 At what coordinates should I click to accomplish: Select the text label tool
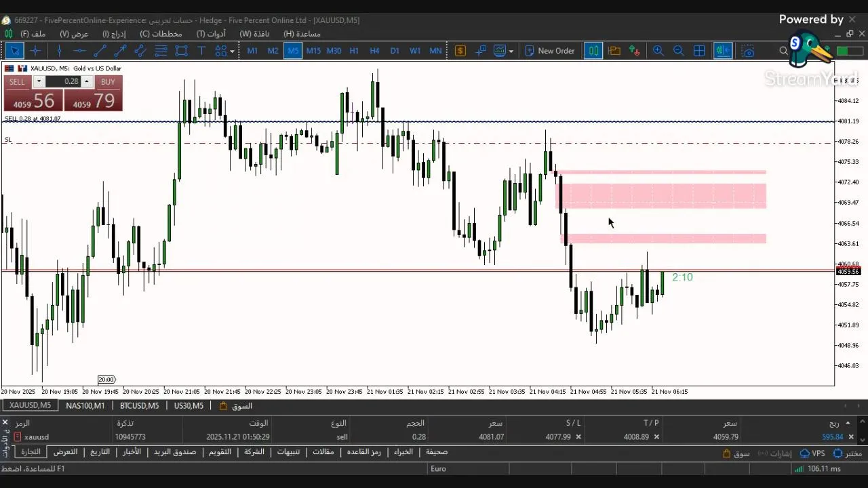(201, 51)
